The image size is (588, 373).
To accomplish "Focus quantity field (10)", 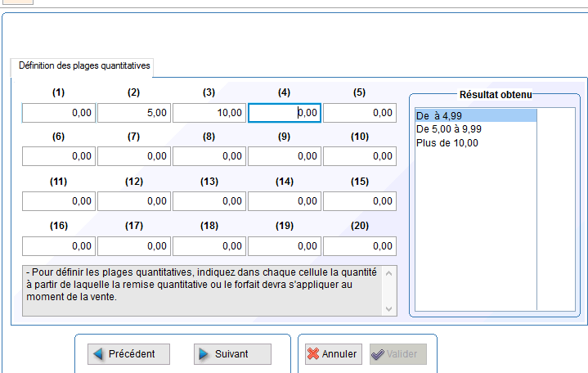I will coord(360,156).
